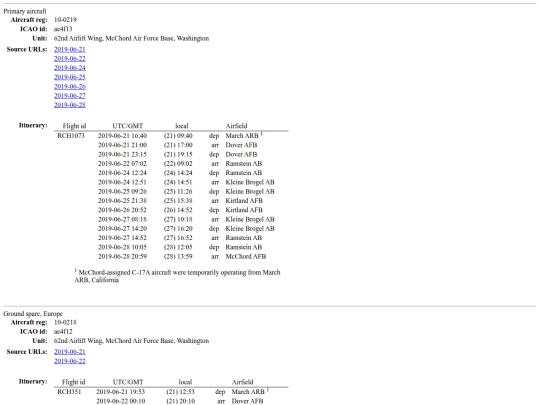Click the RCH1073 flight id cell

point(71,136)
